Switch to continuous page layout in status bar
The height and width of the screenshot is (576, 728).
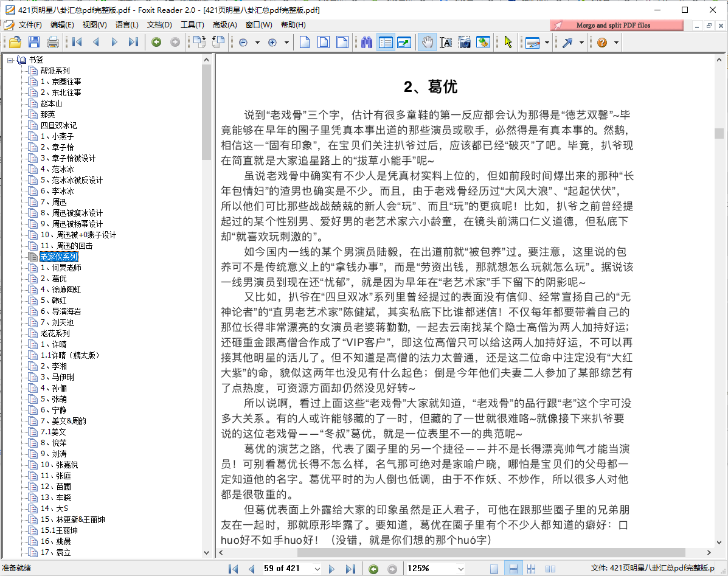(515, 568)
